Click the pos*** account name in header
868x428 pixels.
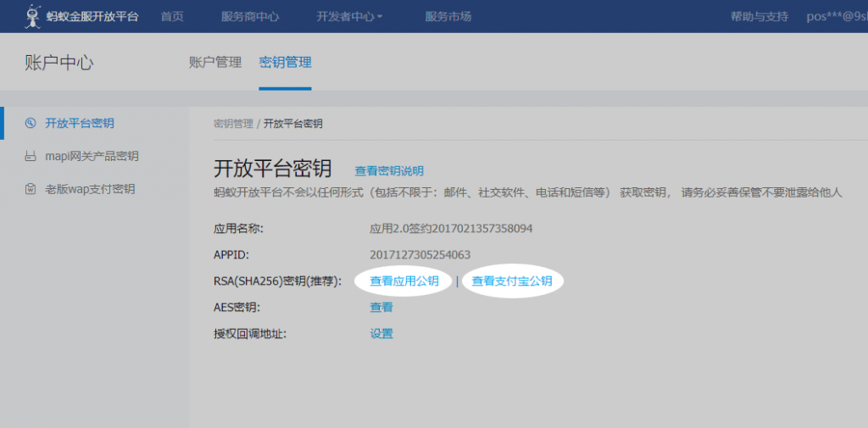pos(836,16)
